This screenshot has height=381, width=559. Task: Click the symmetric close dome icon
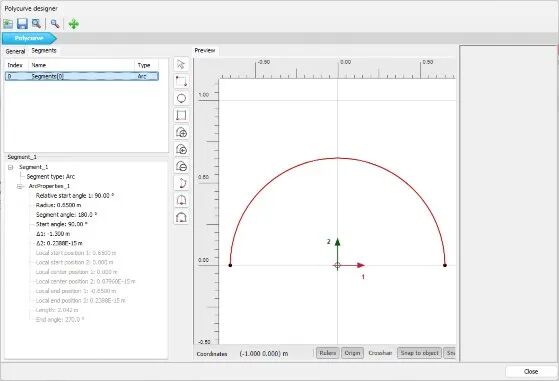coord(181,200)
